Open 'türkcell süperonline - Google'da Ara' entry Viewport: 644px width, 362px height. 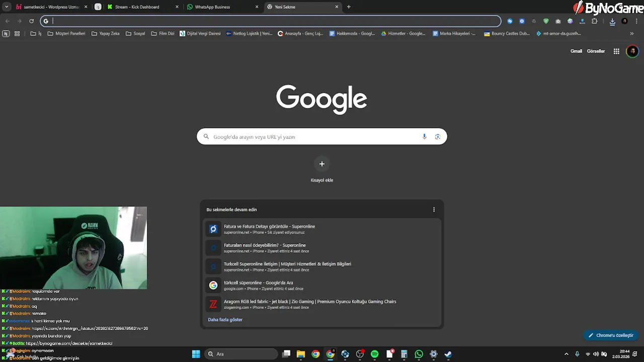point(322,286)
